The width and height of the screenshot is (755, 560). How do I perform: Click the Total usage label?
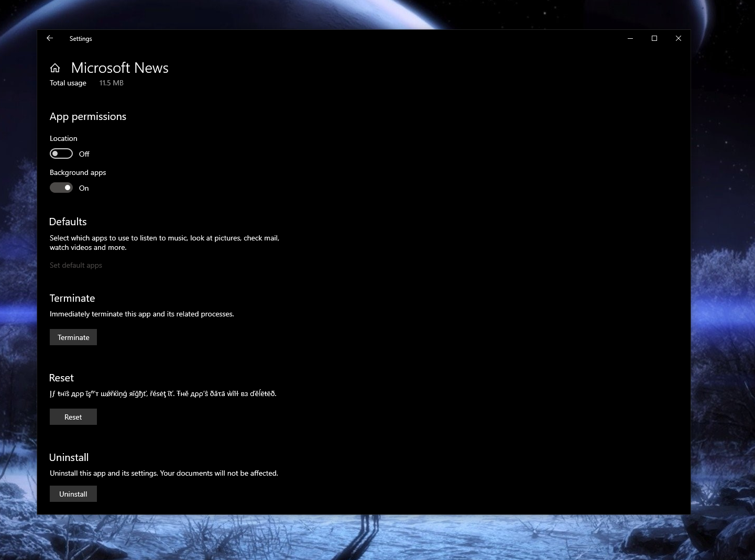pos(68,83)
